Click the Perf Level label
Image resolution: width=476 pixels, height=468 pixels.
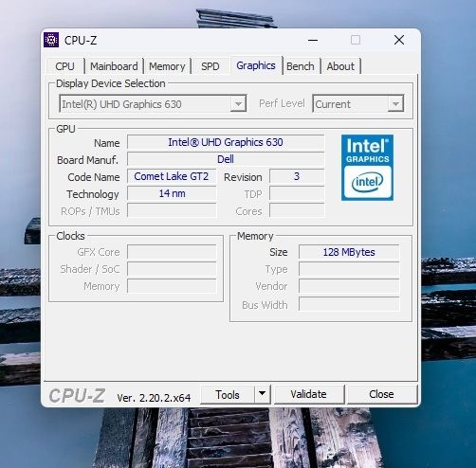tap(282, 103)
